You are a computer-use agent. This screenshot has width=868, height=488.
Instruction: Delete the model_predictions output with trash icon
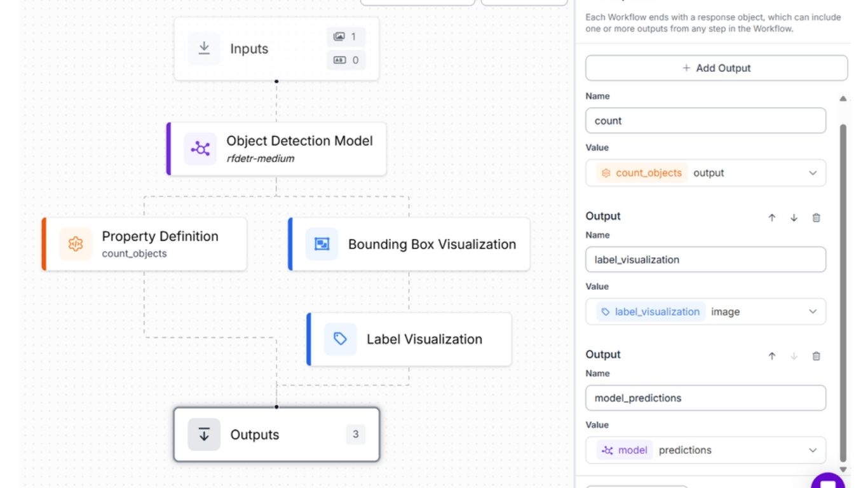point(816,356)
